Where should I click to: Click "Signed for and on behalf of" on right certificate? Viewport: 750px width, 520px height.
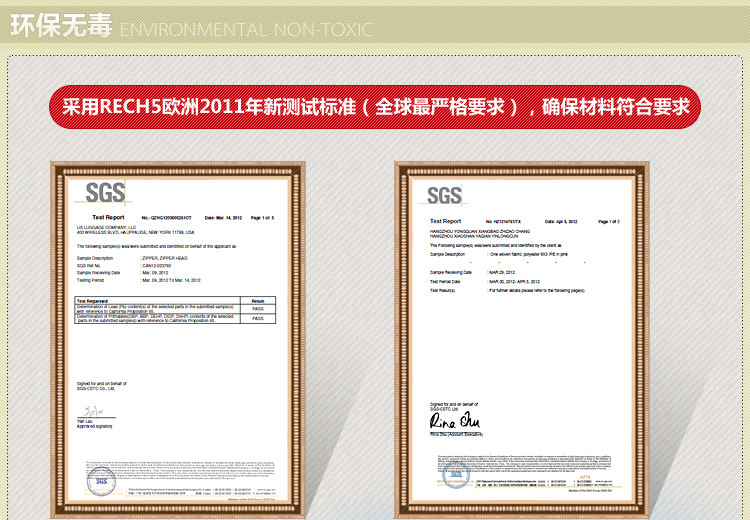[454, 404]
